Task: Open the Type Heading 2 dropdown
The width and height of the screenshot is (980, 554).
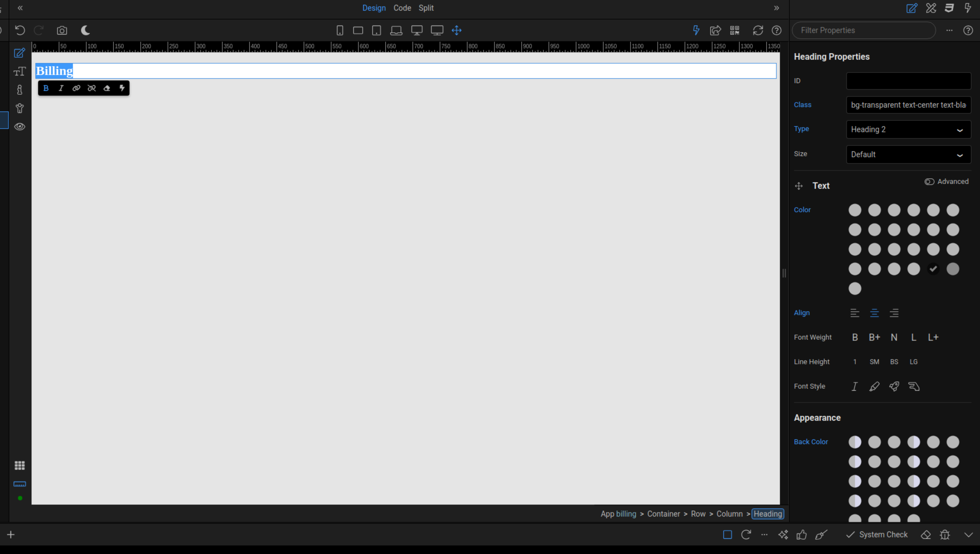Action: [908, 130]
